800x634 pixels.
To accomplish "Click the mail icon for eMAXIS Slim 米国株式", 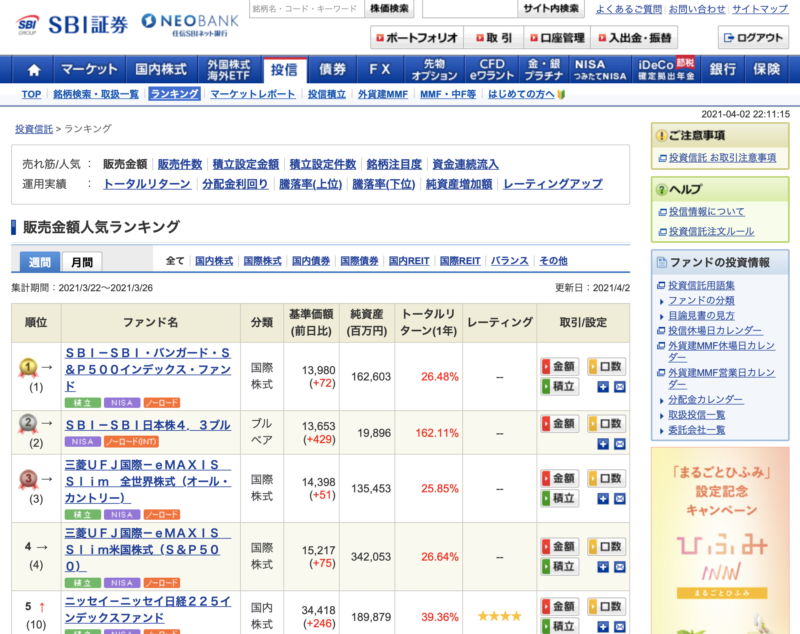I will 619,567.
